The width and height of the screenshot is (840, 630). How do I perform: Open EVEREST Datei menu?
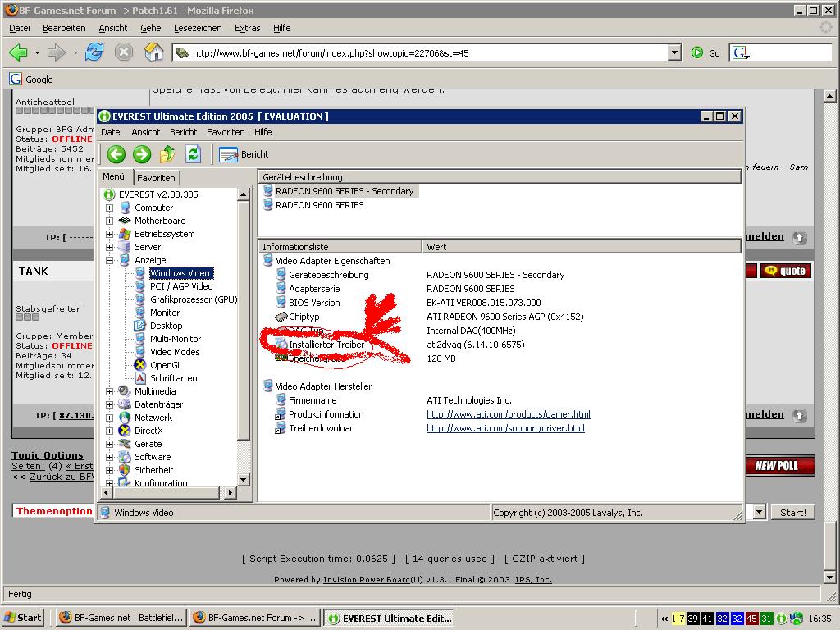coord(112,132)
